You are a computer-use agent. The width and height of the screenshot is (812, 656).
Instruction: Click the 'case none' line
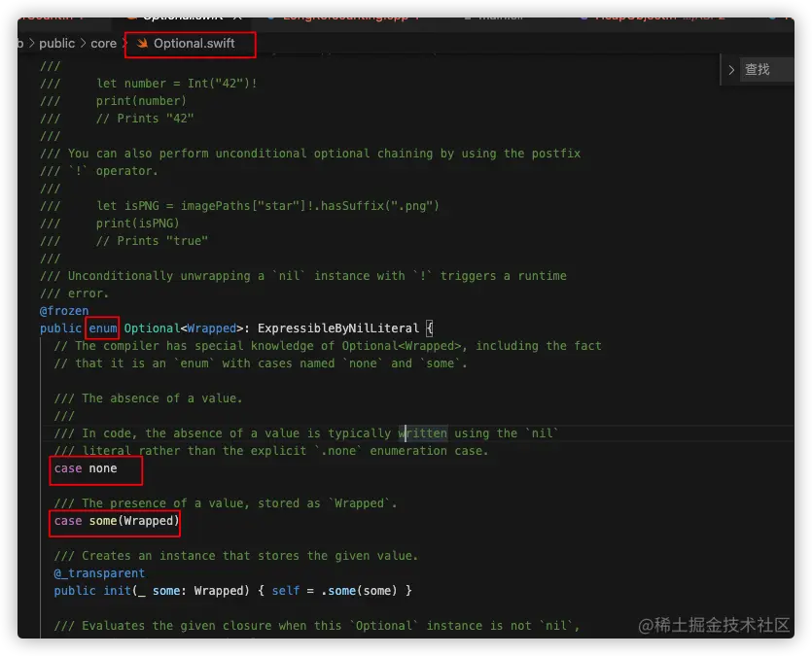pyautogui.click(x=86, y=468)
